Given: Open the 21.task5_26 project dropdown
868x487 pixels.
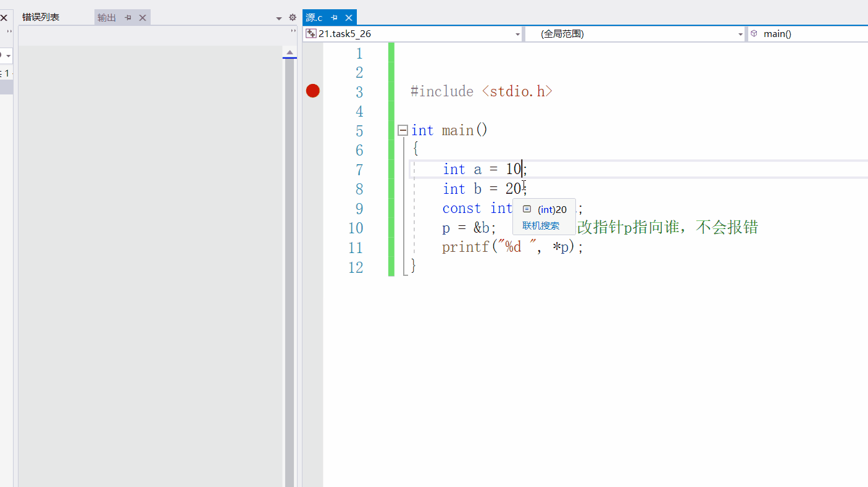Looking at the screenshot, I should pos(518,35).
